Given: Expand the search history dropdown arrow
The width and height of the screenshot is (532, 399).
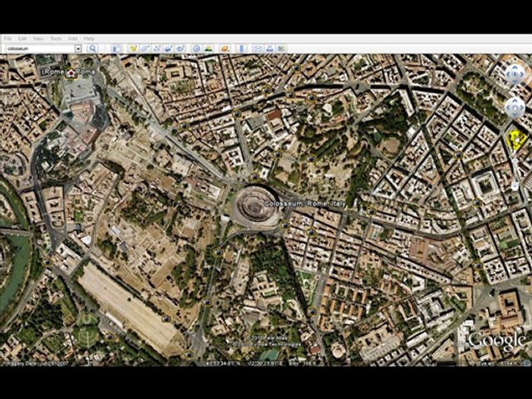Looking at the screenshot, I should pyautogui.click(x=78, y=49).
